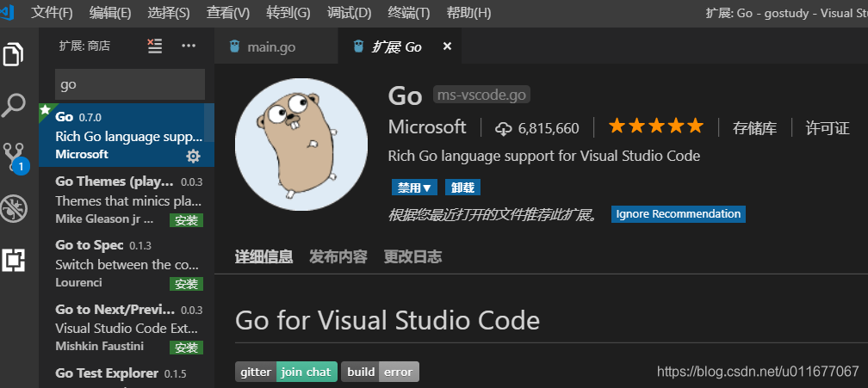Open the 禁用 dropdown button
The height and width of the screenshot is (388, 868).
click(414, 188)
